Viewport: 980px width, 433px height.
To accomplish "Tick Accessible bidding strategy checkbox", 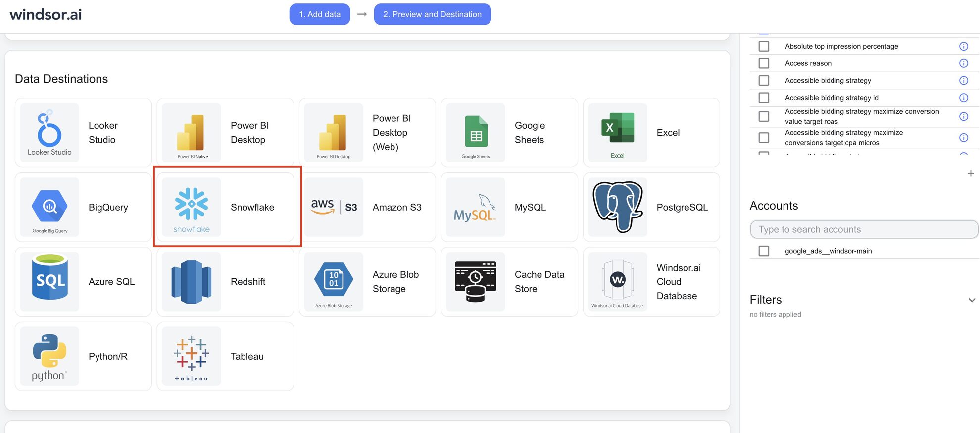I will [x=764, y=80].
